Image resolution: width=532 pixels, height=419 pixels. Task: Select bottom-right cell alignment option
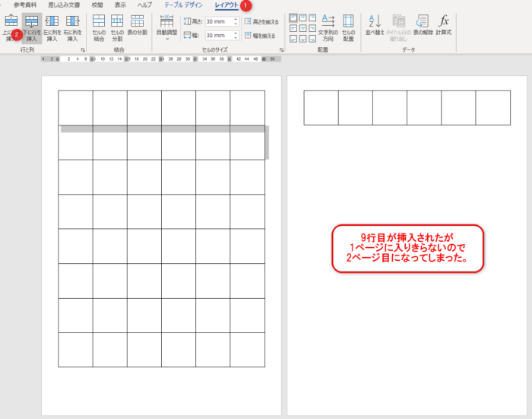click(x=313, y=38)
